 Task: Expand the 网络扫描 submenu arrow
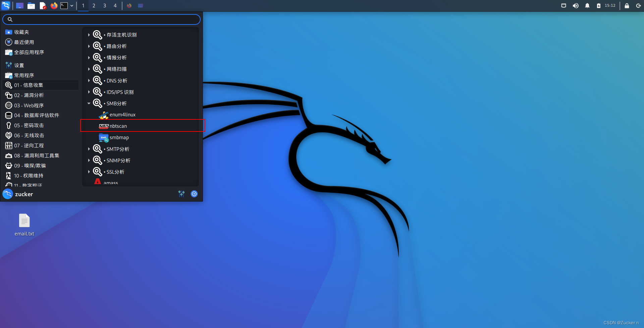coord(89,69)
